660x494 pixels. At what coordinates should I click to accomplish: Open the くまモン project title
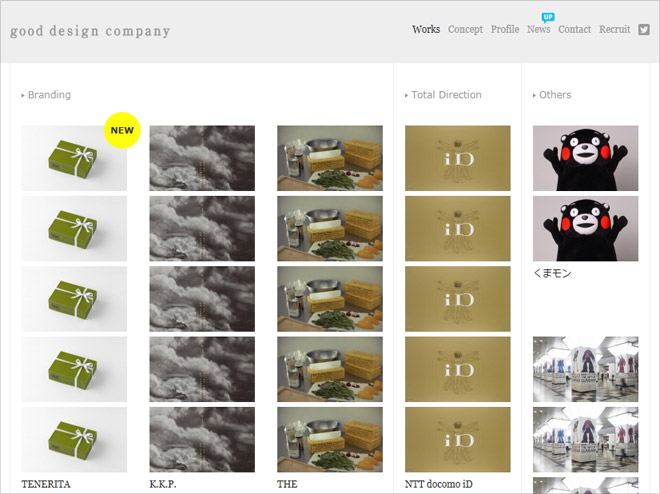552,273
